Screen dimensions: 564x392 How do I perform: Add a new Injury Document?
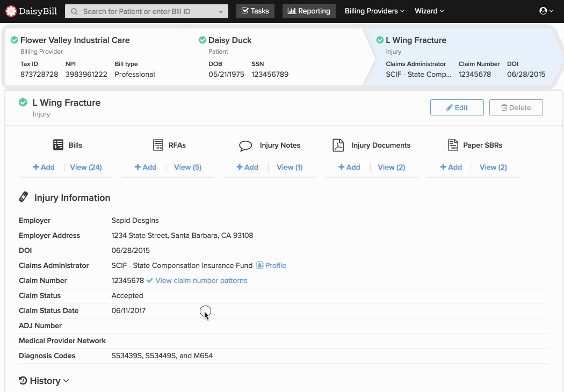click(x=349, y=167)
